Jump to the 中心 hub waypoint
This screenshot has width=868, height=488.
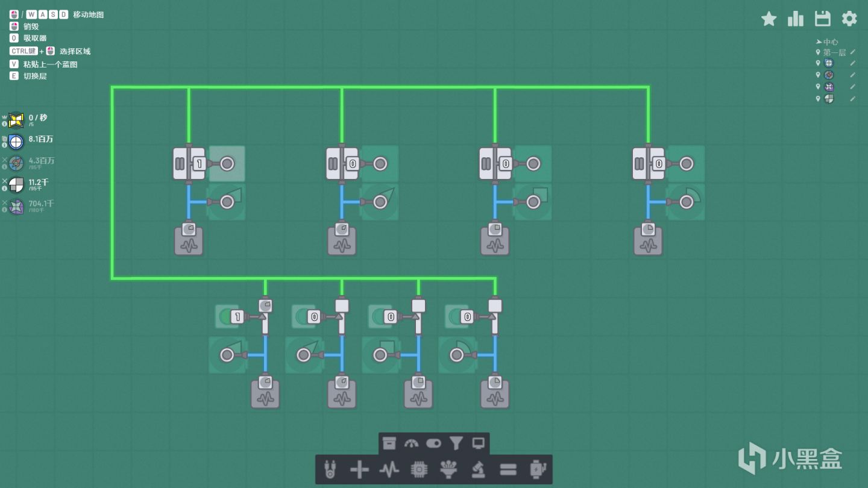827,42
